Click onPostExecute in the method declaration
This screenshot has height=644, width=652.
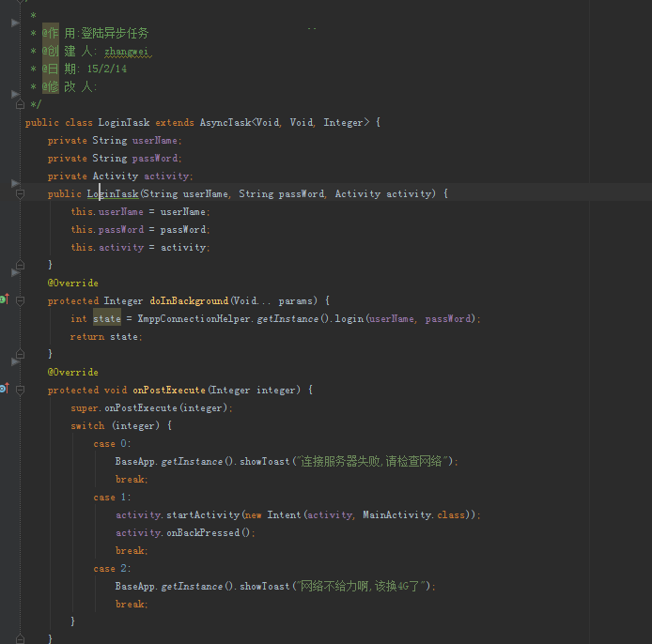pyautogui.click(x=169, y=391)
